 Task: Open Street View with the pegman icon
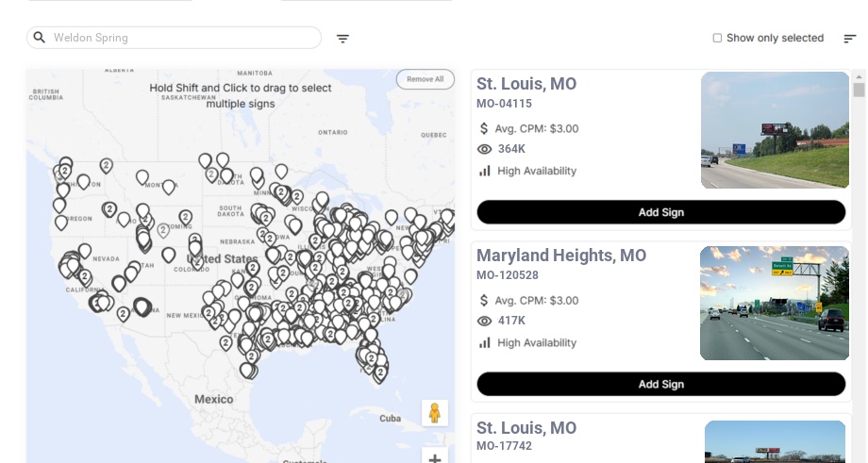point(434,413)
